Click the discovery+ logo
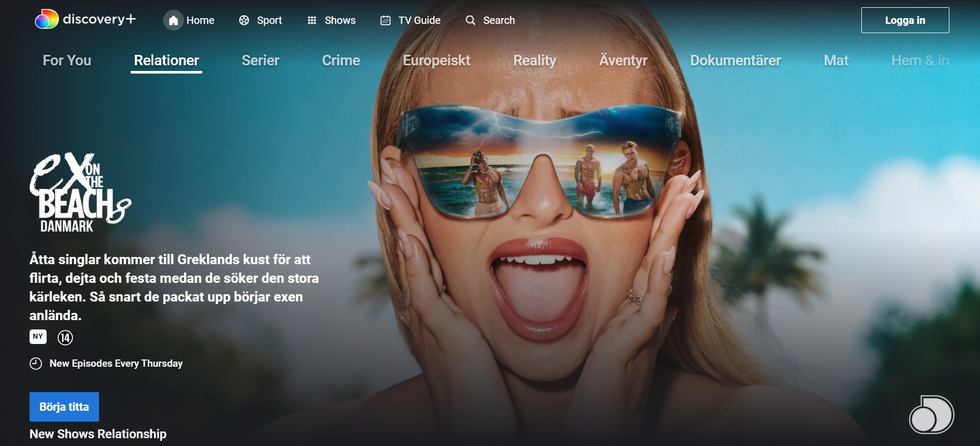 (86, 20)
